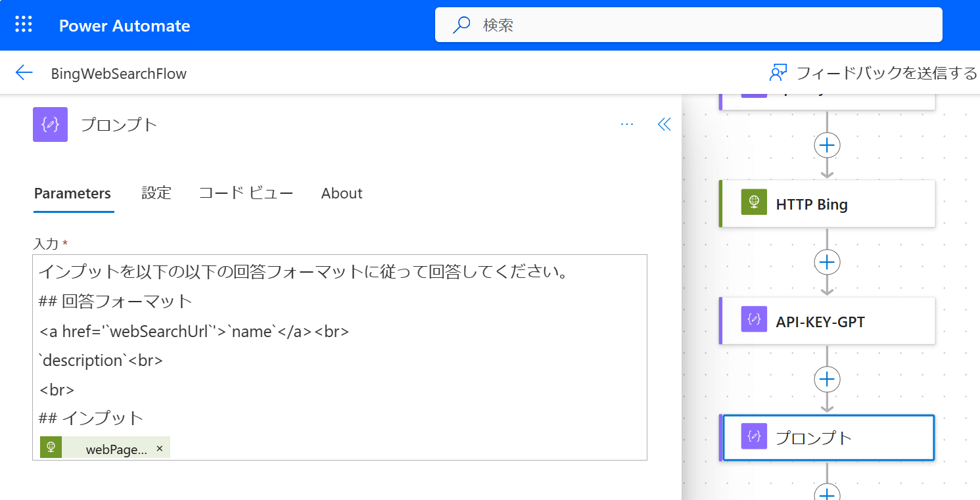The width and height of the screenshot is (980, 500).
Task: Remove the webPage token with its x
Action: click(x=158, y=448)
